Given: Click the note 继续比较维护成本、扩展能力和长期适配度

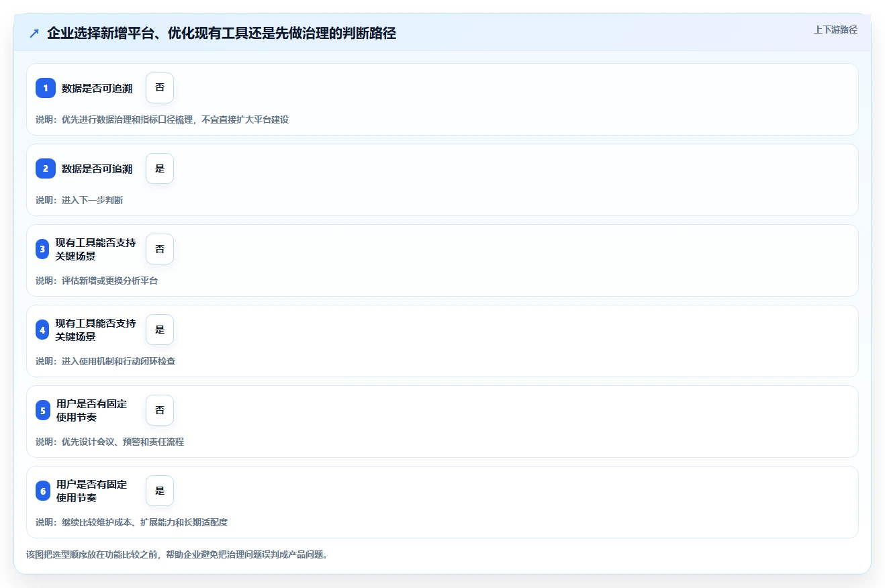Looking at the screenshot, I should click(132, 522).
